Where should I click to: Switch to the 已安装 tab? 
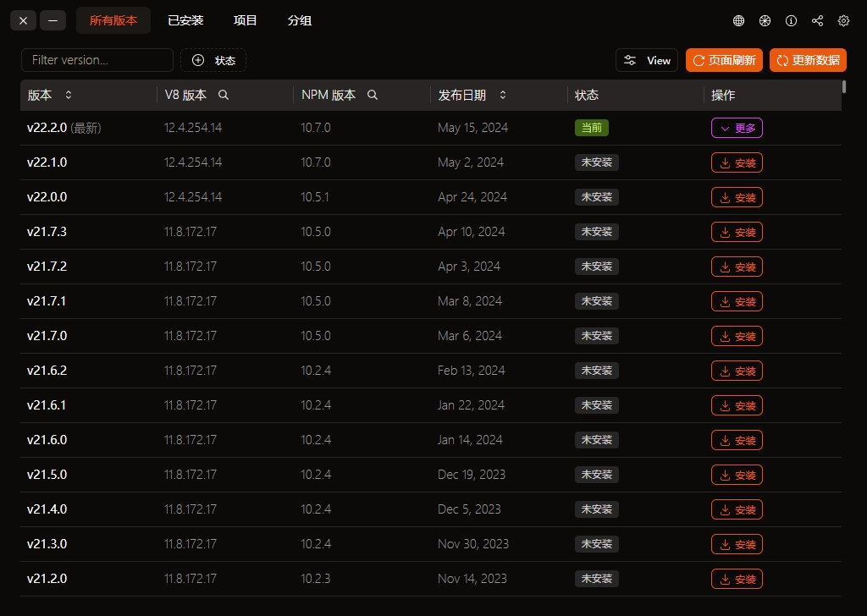[x=185, y=20]
